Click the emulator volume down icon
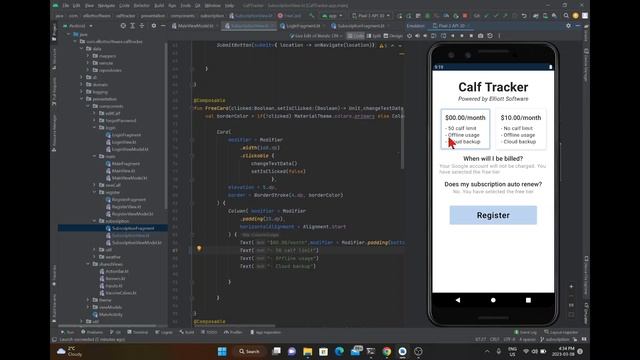The width and height of the screenshot is (640, 360). 425,36
